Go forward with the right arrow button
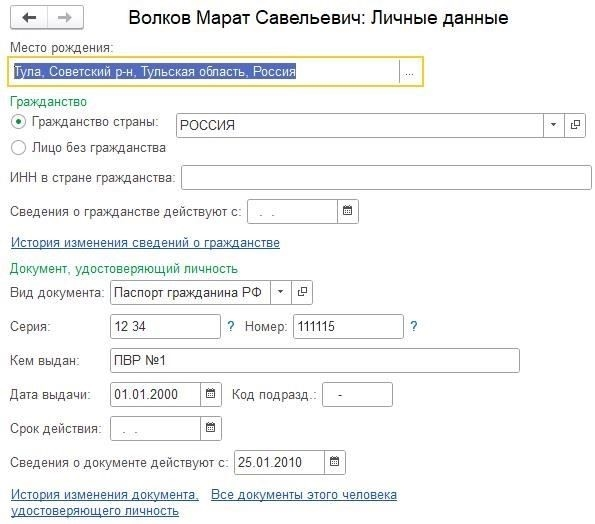The width and height of the screenshot is (595, 524). (65, 17)
